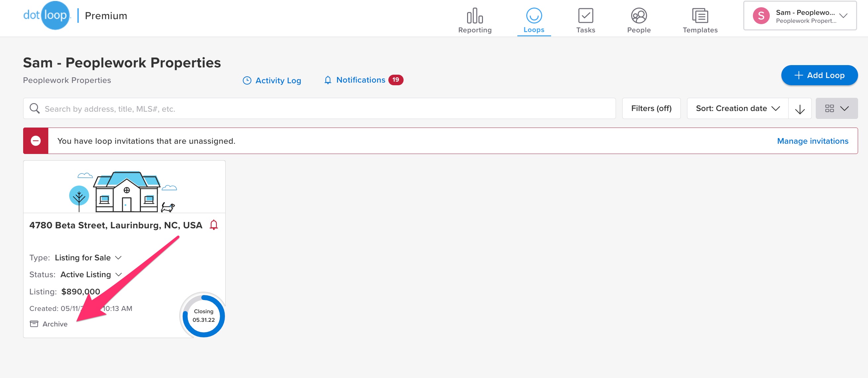Viewport: 868px width, 378px height.
Task: Click the Archive box icon
Action: click(34, 324)
